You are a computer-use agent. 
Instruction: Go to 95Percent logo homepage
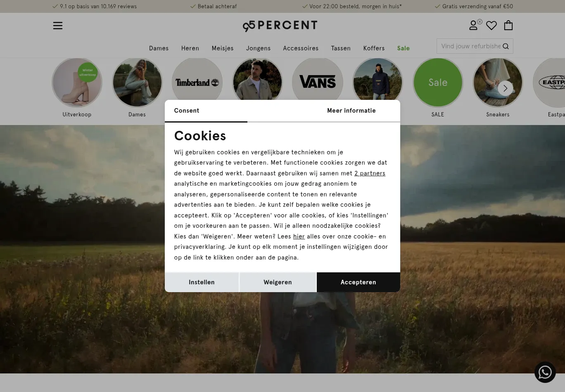pos(280,26)
